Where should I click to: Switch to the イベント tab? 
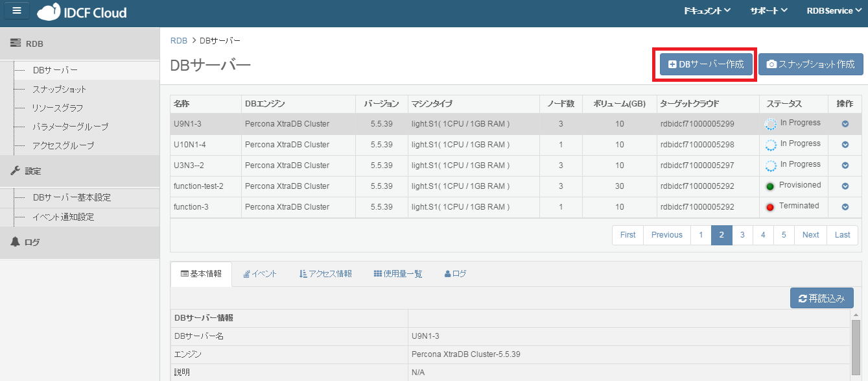pos(260,274)
